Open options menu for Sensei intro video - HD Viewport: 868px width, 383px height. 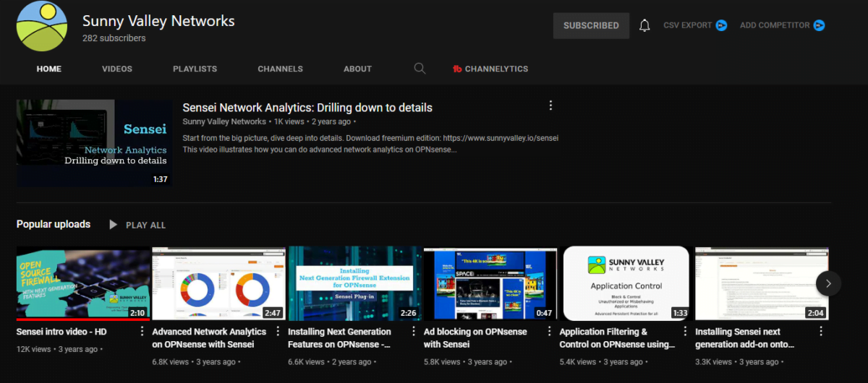[x=142, y=332]
